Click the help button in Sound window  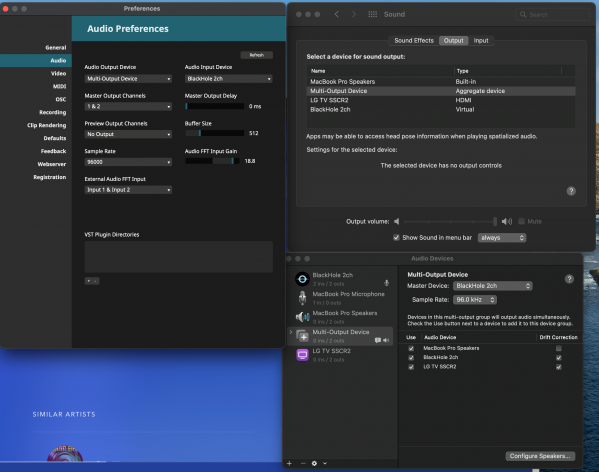[x=571, y=191]
